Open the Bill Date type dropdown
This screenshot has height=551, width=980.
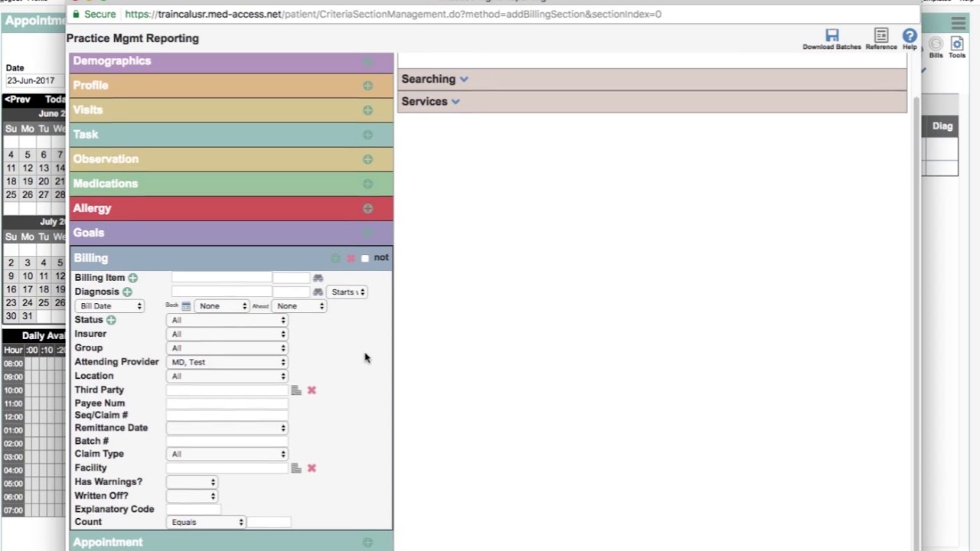(109, 306)
